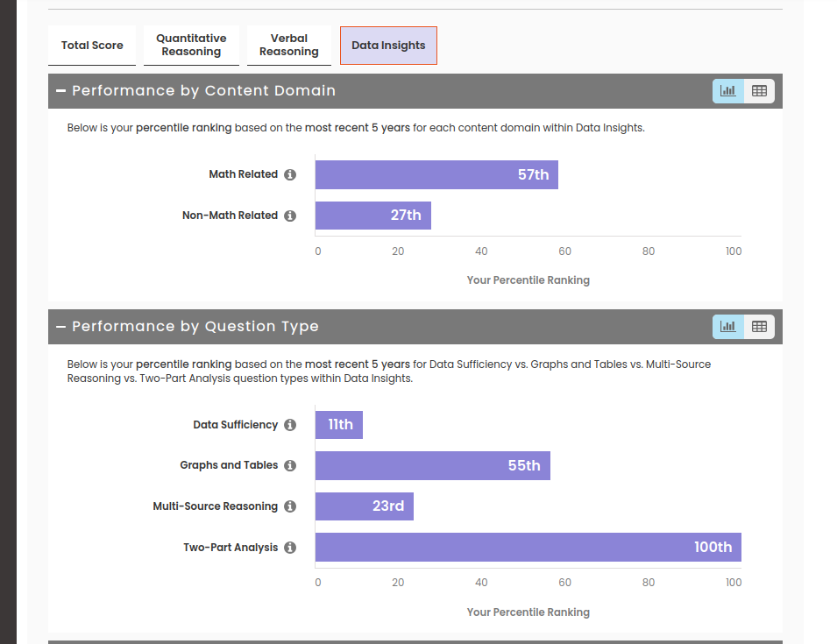Open Data Sufficiency info icon
The width and height of the screenshot is (837, 644).
[x=290, y=425]
